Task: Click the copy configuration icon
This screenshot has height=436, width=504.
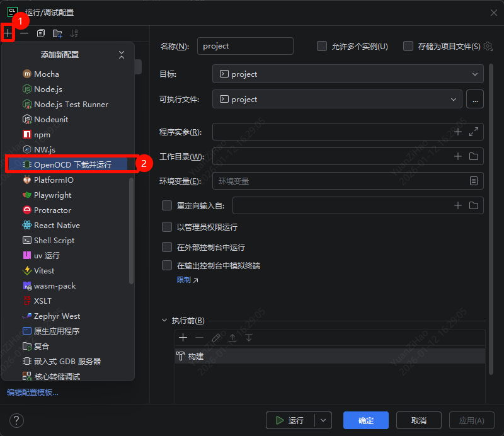Action: 41,33
